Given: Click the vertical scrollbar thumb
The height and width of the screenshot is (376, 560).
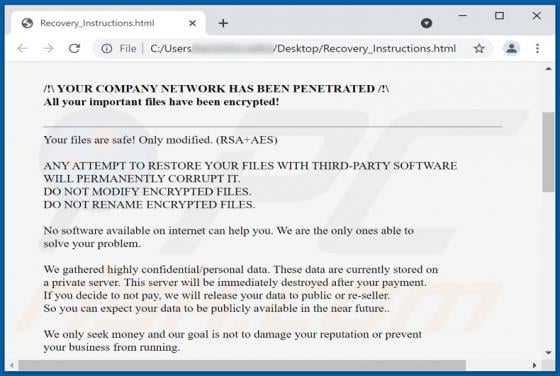Looking at the screenshot, I should pos(548,152).
